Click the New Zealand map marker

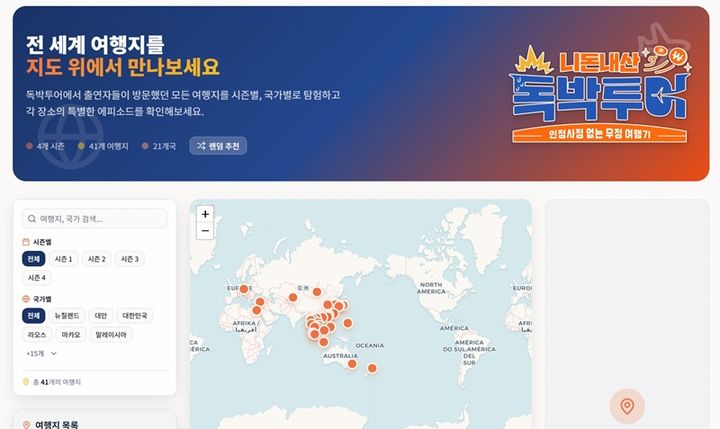point(372,368)
